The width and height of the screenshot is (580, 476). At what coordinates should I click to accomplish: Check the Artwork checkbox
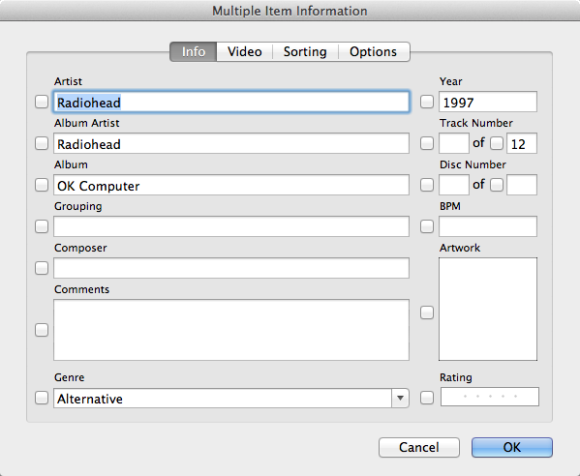(x=427, y=313)
